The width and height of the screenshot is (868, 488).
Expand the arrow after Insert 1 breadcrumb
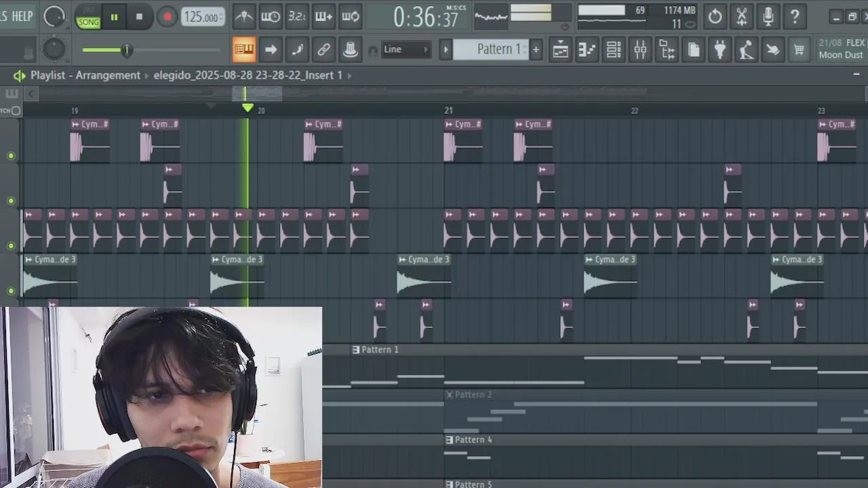[x=349, y=75]
